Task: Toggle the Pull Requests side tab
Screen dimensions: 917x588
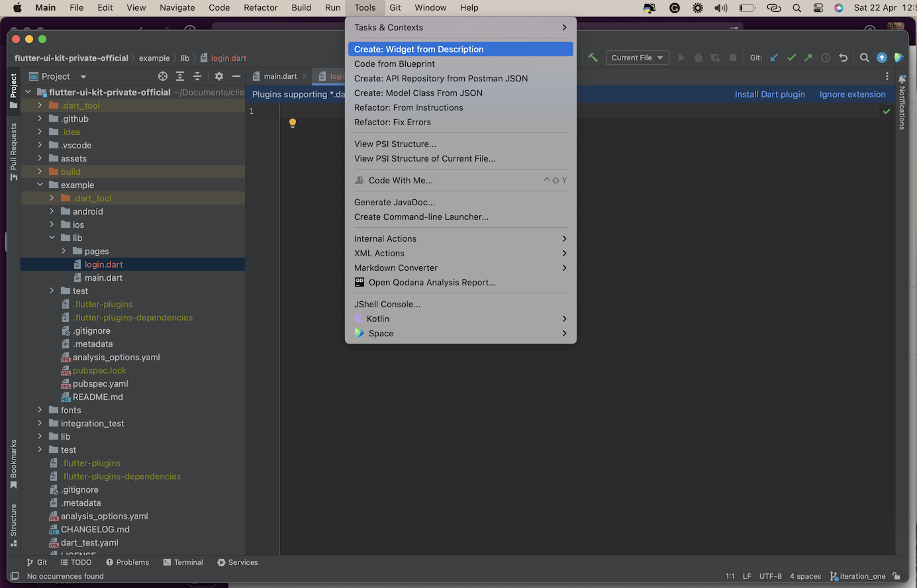Action: pyautogui.click(x=13, y=152)
